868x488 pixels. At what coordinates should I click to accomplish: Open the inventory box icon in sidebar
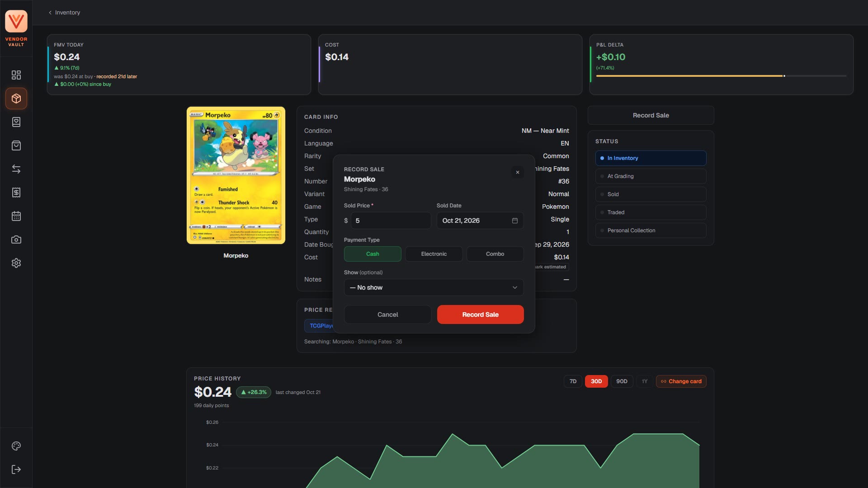coord(16,99)
